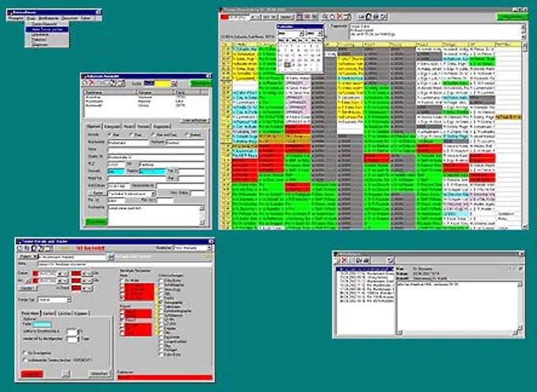Select the highlighted first row in messages list

click(365, 269)
